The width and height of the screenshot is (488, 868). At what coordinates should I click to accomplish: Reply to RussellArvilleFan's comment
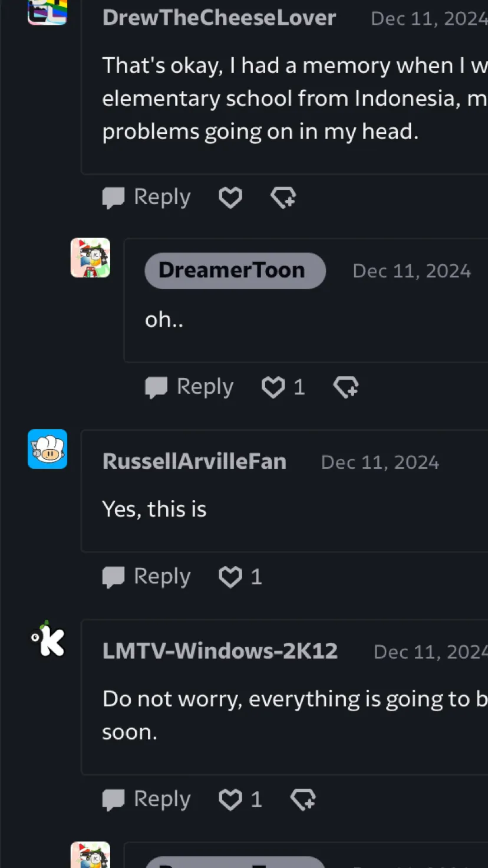(x=147, y=576)
